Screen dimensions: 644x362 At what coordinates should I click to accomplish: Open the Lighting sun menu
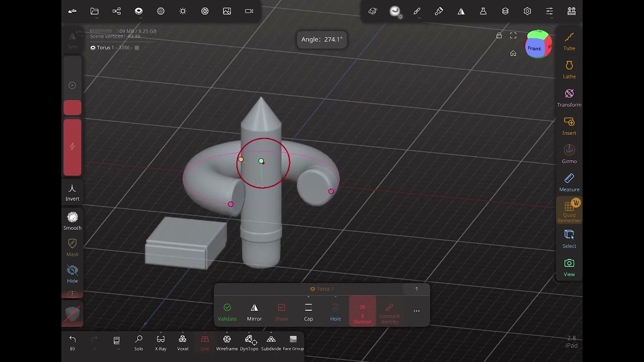183,11
